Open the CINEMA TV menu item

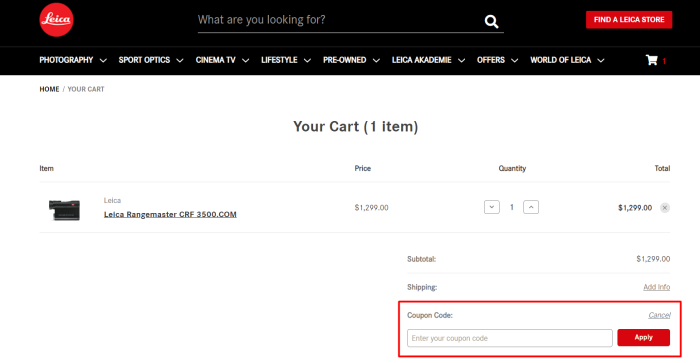pos(216,60)
